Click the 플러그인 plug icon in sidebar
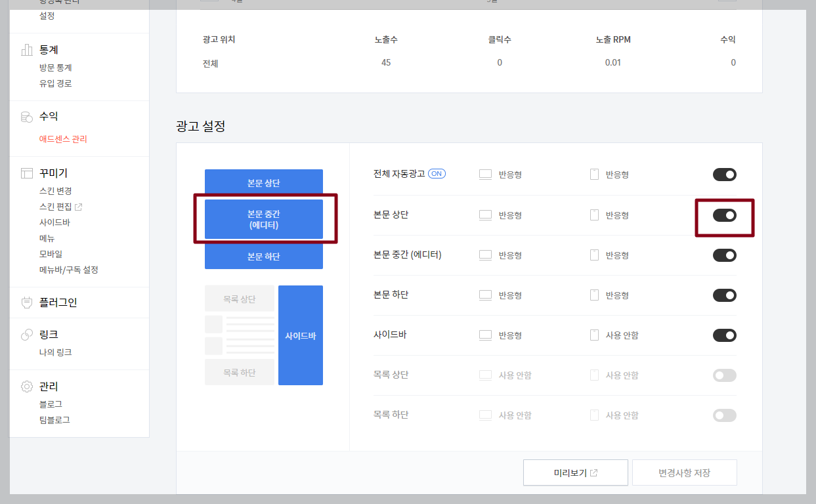This screenshot has height=504, width=816. (x=27, y=303)
